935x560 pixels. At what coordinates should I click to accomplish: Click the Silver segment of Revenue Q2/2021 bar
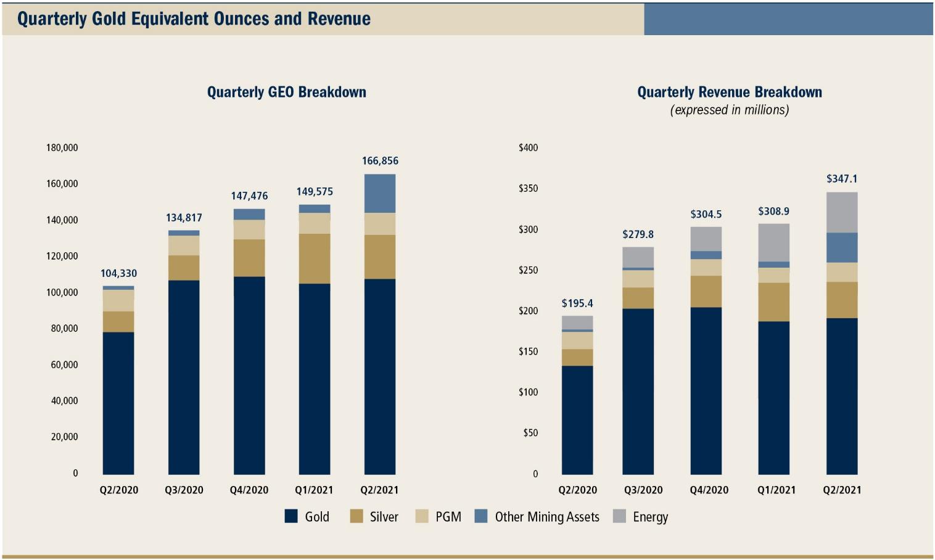click(x=842, y=300)
